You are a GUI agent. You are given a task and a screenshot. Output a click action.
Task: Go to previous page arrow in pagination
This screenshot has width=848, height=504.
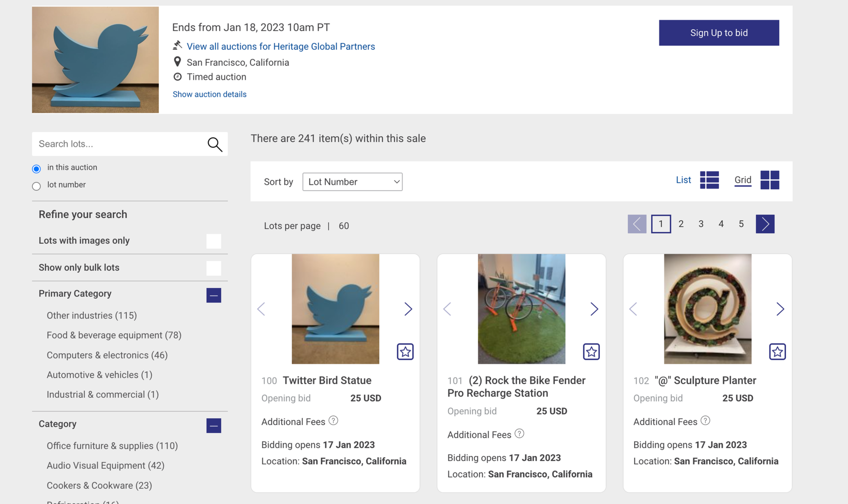[637, 224]
